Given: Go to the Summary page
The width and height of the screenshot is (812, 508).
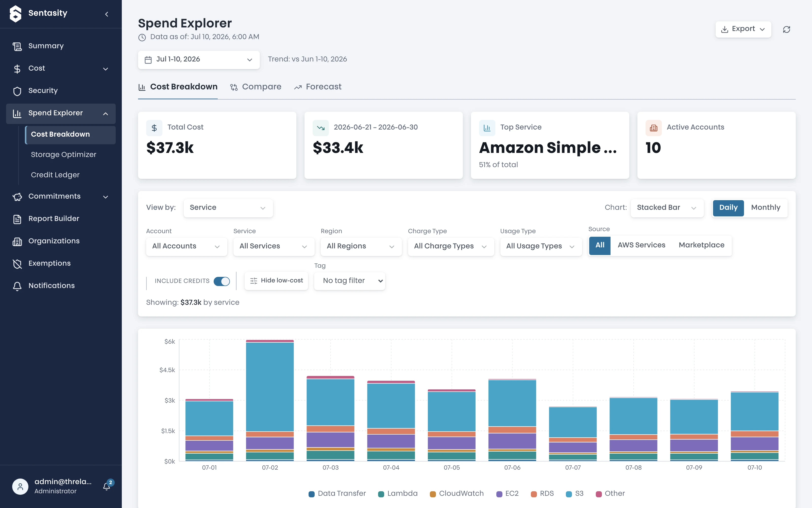Looking at the screenshot, I should click(61, 46).
